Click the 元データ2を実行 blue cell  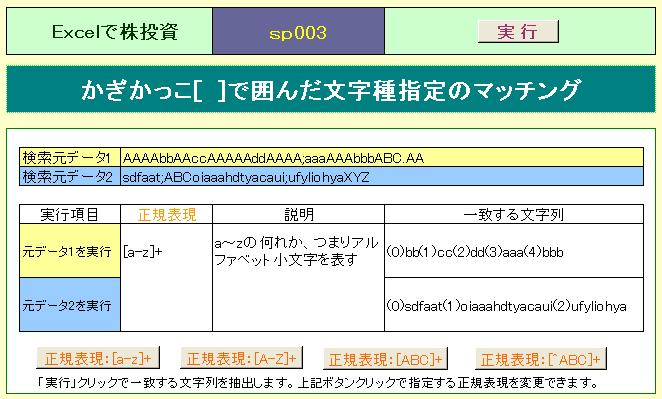pyautogui.click(x=70, y=304)
